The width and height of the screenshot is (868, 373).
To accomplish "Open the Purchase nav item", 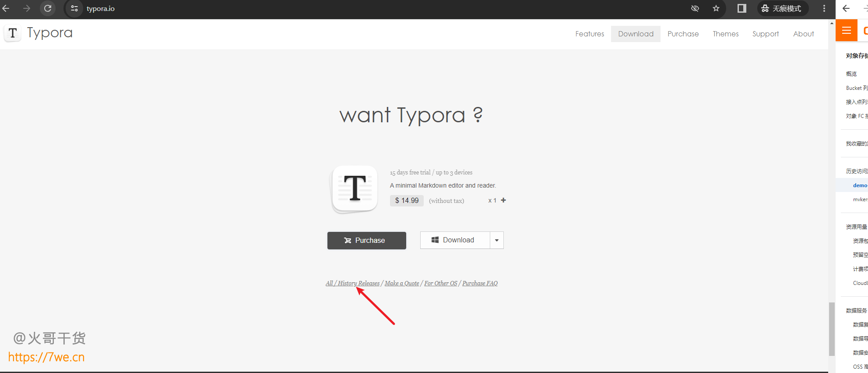I will click(x=683, y=34).
